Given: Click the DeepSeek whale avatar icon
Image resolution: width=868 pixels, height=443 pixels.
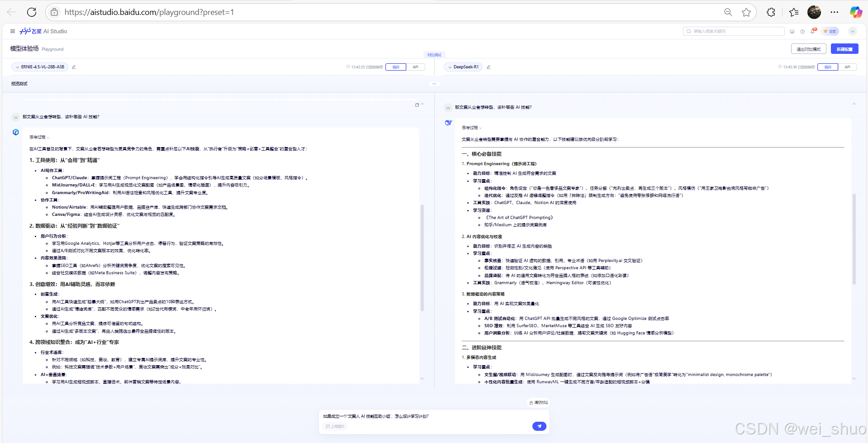Looking at the screenshot, I should pos(448,123).
